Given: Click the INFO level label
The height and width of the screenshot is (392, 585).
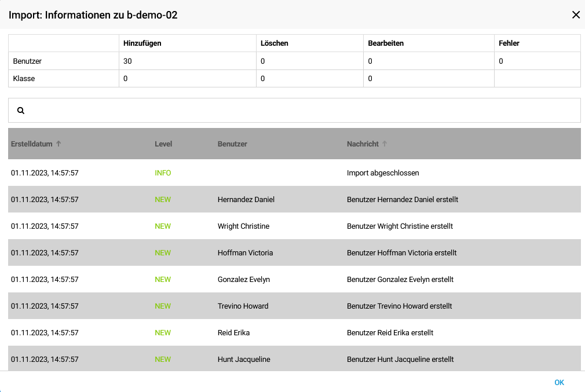Looking at the screenshot, I should pyautogui.click(x=163, y=173).
